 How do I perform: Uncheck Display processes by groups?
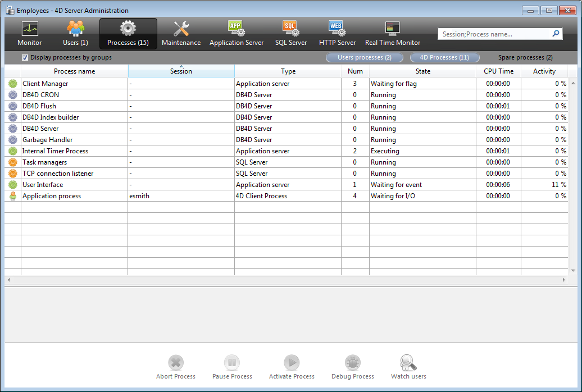point(25,57)
